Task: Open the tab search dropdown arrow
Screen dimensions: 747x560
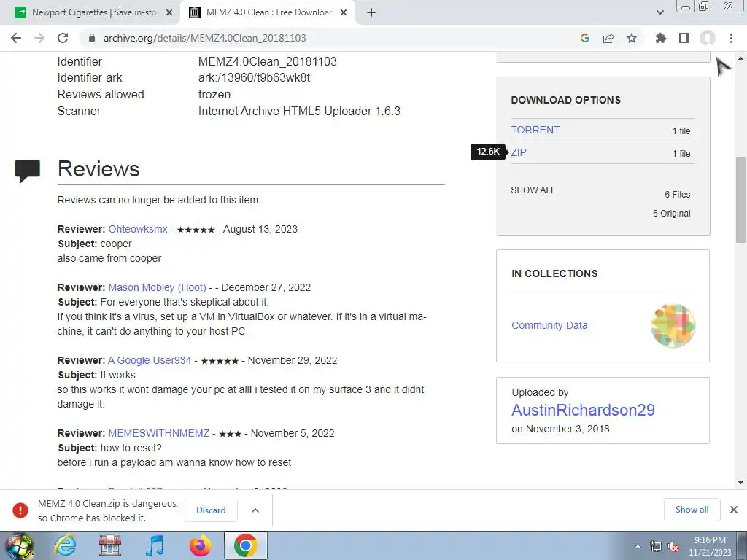Action: point(659,12)
